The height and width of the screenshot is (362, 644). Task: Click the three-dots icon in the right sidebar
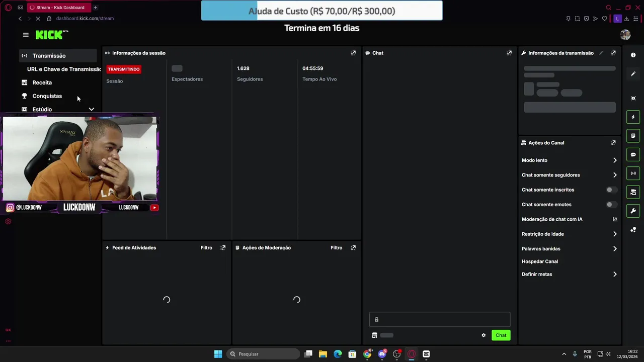click(x=633, y=230)
